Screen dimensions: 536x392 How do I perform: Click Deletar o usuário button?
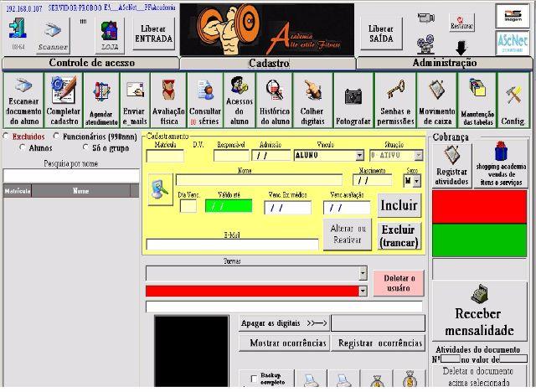pyautogui.click(x=399, y=283)
